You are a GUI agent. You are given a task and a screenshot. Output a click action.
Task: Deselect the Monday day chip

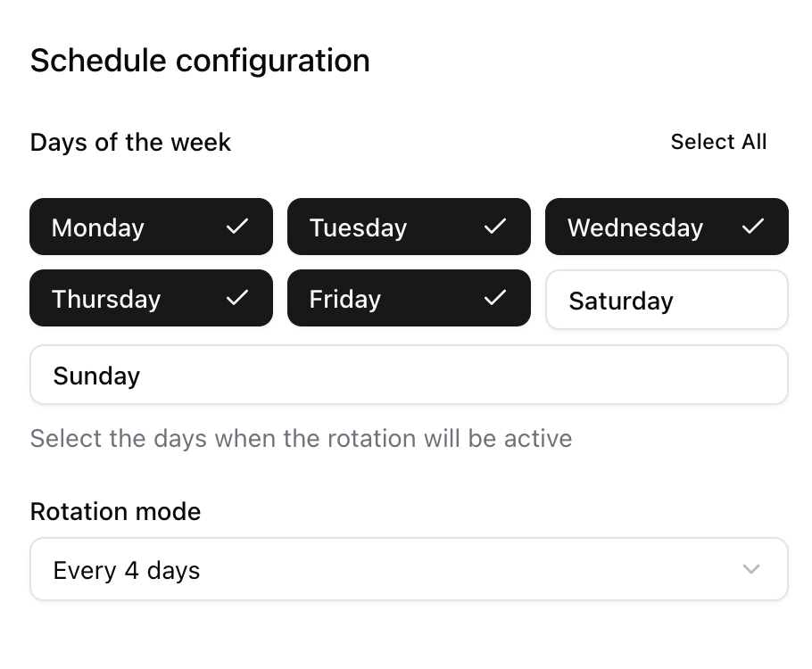point(151,227)
